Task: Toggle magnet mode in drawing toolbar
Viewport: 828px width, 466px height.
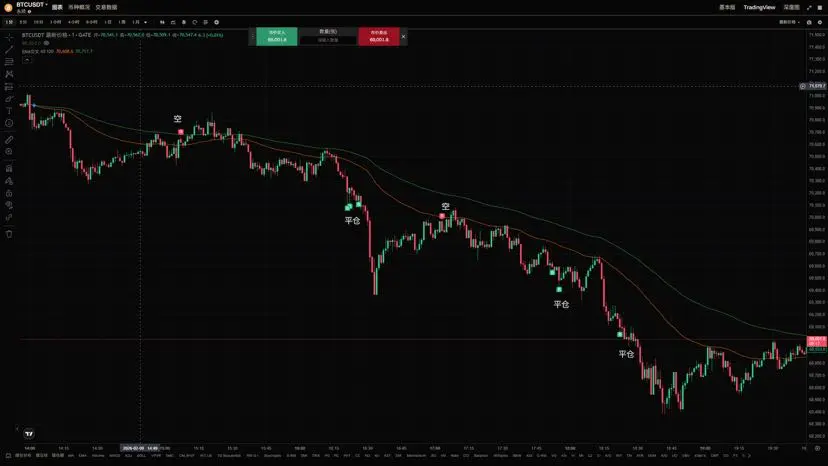Action: pos(9,169)
